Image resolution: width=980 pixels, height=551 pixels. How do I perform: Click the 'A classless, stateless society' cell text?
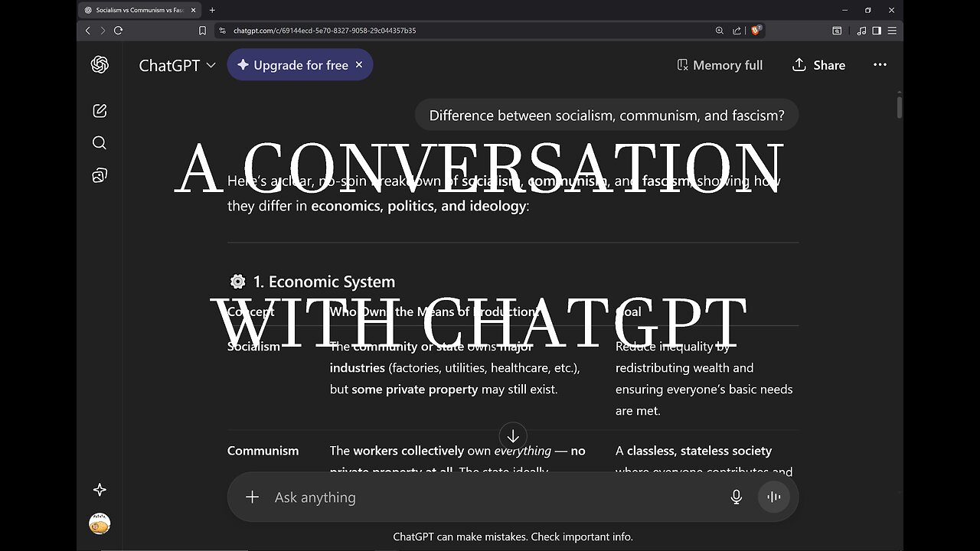[x=694, y=451]
